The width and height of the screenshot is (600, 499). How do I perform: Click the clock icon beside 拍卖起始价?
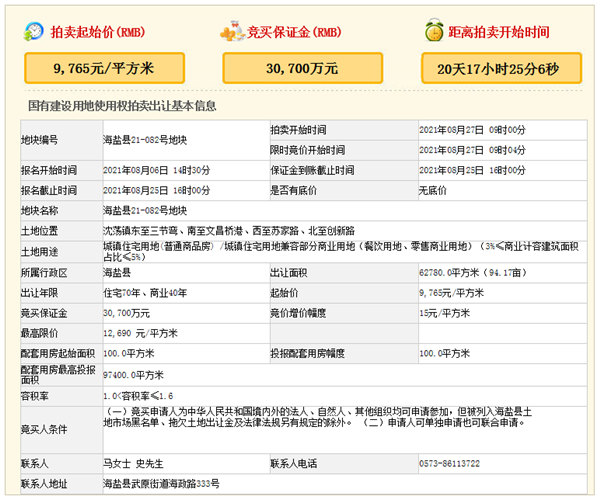pos(35,32)
